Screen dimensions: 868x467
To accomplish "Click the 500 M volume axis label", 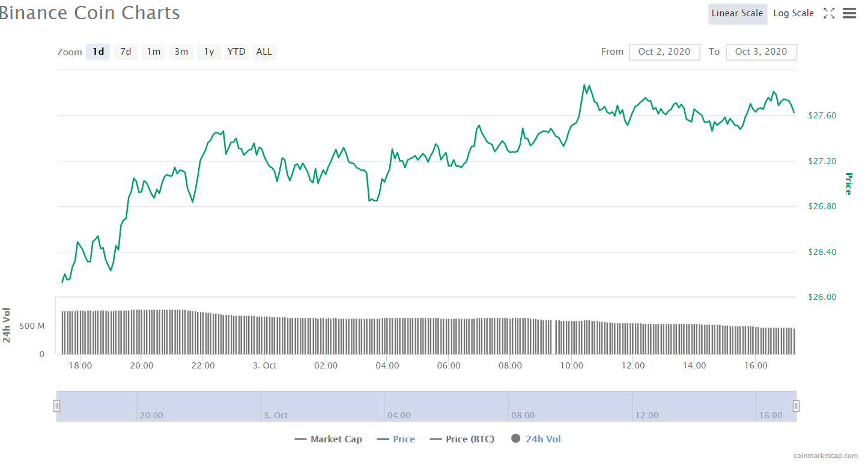I will click(x=32, y=326).
